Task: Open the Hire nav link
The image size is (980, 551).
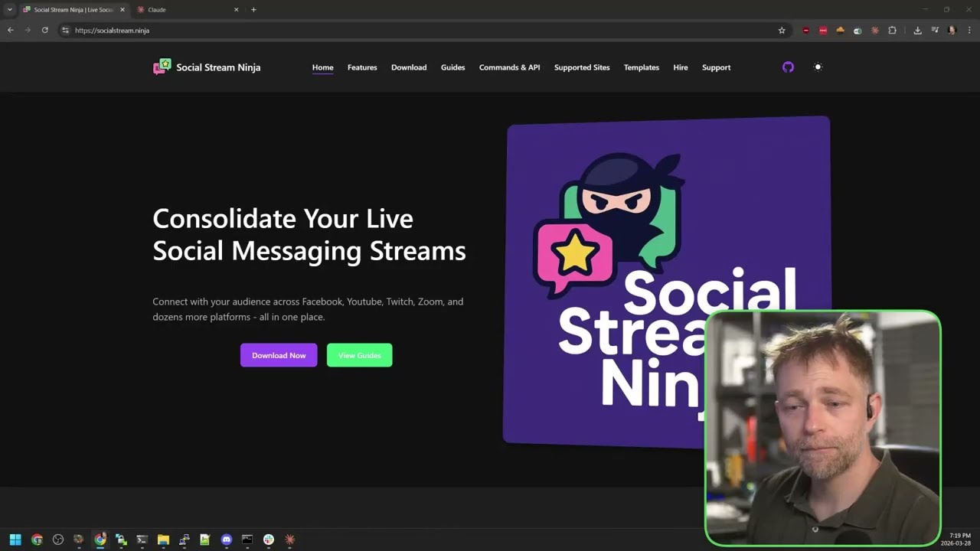Action: click(x=681, y=67)
